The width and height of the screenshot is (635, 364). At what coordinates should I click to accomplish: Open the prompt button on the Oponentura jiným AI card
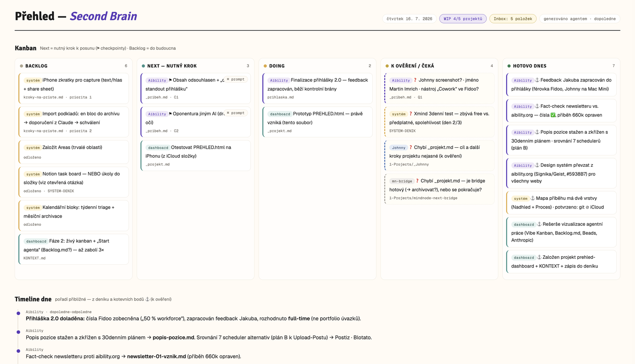pos(235,113)
